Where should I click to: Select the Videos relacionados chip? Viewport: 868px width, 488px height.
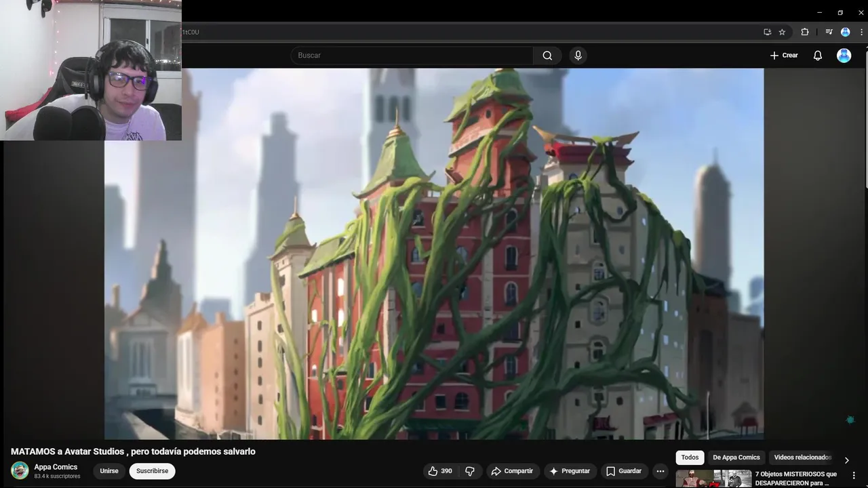[802, 457]
